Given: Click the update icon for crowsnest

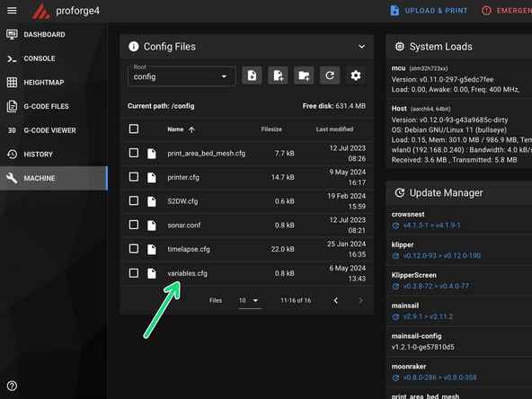Looking at the screenshot, I should (x=395, y=226).
